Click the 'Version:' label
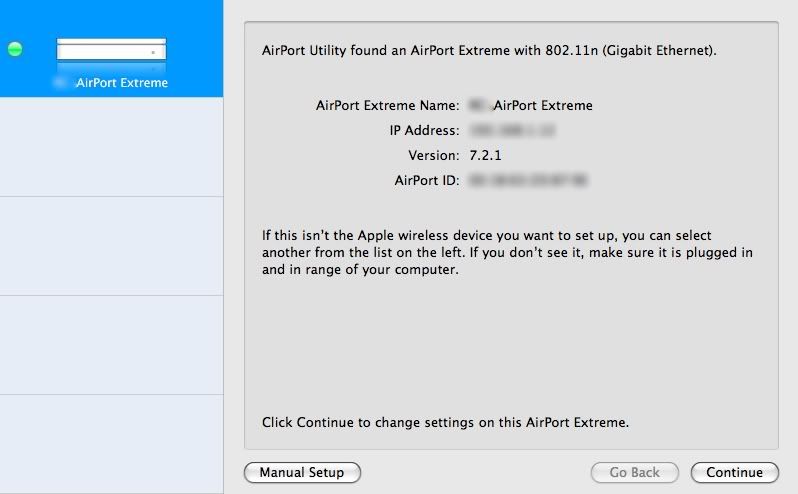Image resolution: width=798 pixels, height=494 pixels. pos(434,155)
